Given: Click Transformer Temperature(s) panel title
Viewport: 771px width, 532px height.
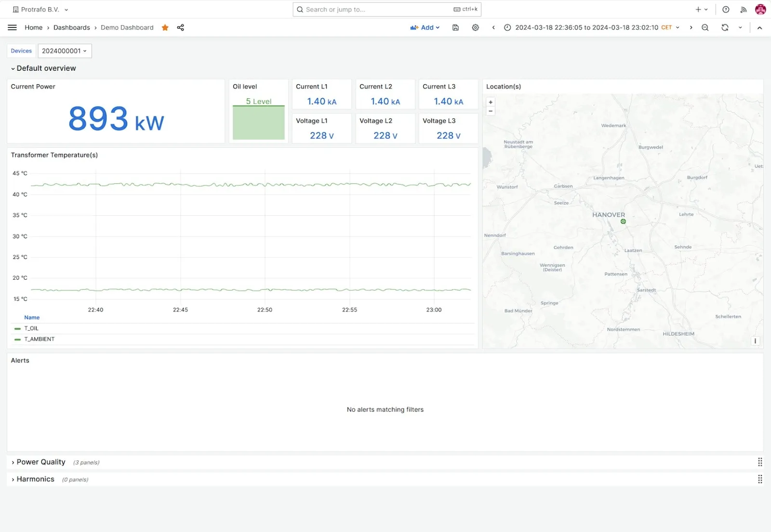Looking at the screenshot, I should [x=54, y=155].
